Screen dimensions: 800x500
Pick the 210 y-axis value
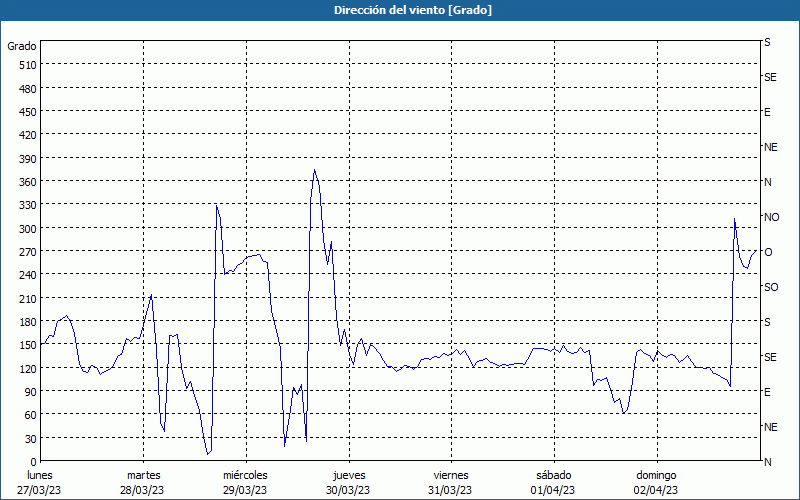[x=28, y=299]
